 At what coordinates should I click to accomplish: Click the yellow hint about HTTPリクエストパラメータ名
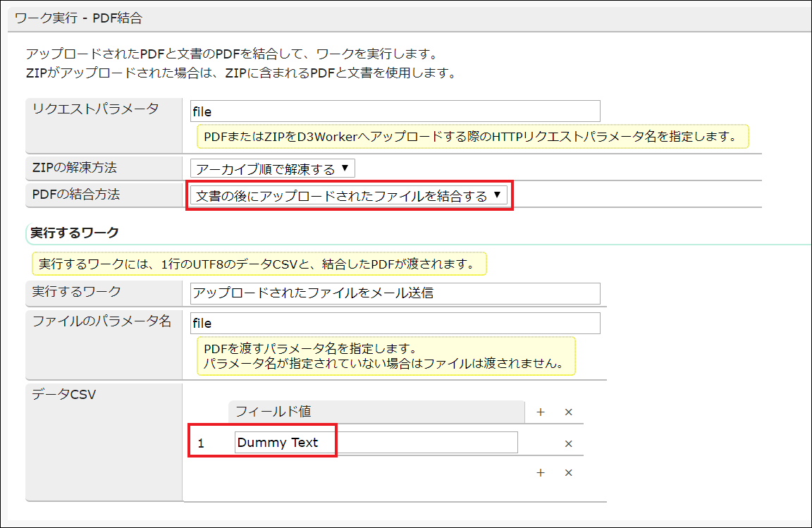(472, 137)
